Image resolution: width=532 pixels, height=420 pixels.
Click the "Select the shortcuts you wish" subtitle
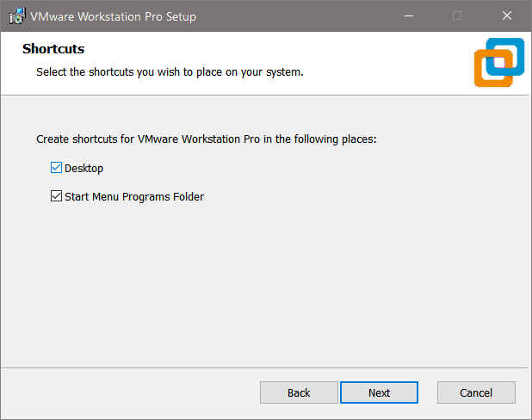pyautogui.click(x=170, y=72)
